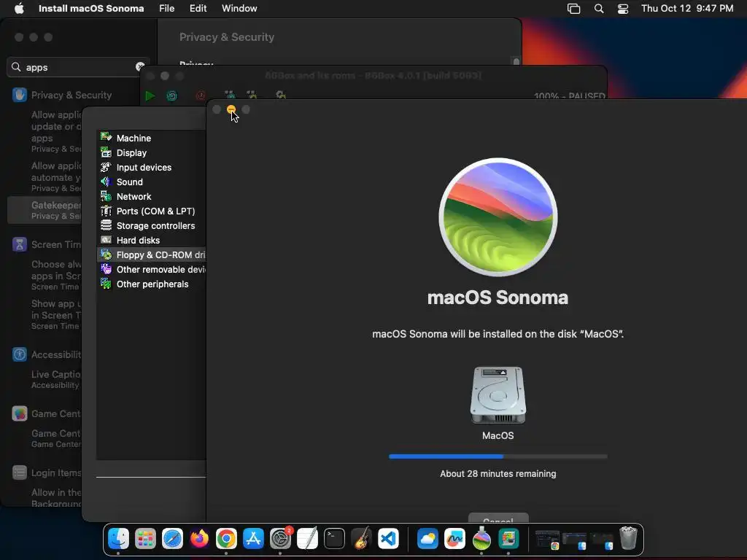Open the File menu
Screen dimensions: 747x560
[167, 9]
